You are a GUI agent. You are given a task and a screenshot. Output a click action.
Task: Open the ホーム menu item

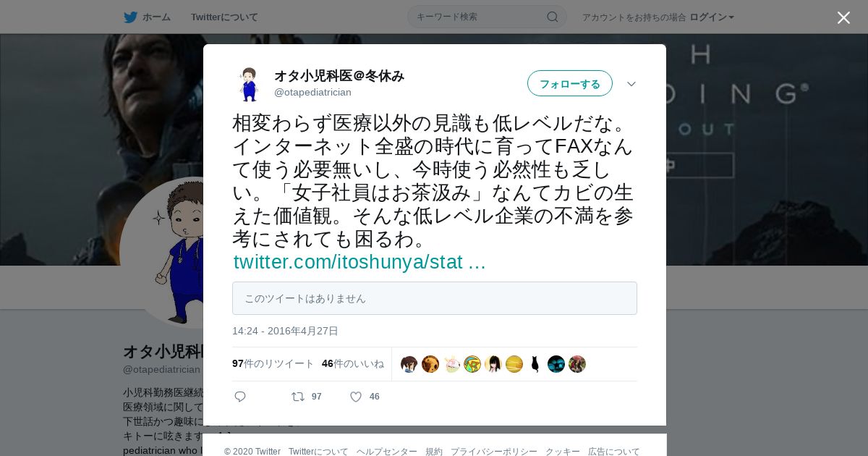tap(148, 17)
